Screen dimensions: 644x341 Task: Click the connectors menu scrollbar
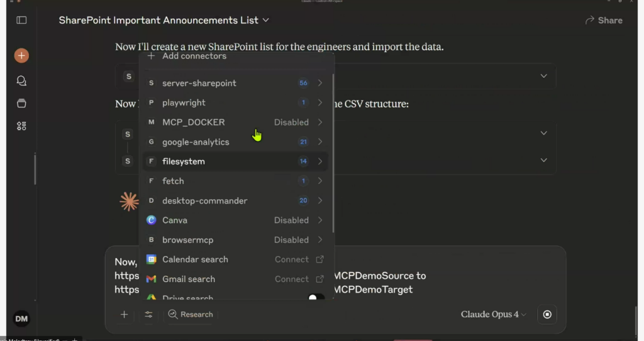[333, 153]
